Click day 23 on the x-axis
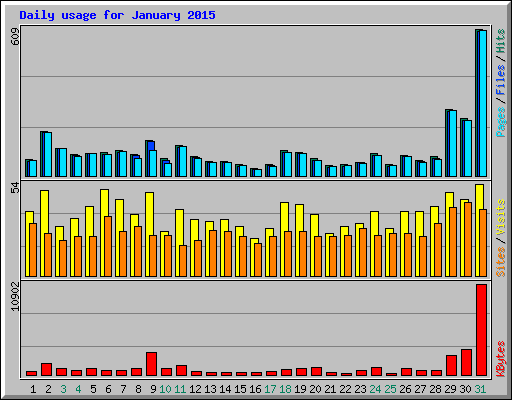The height and width of the screenshot is (400, 512). [x=360, y=389]
